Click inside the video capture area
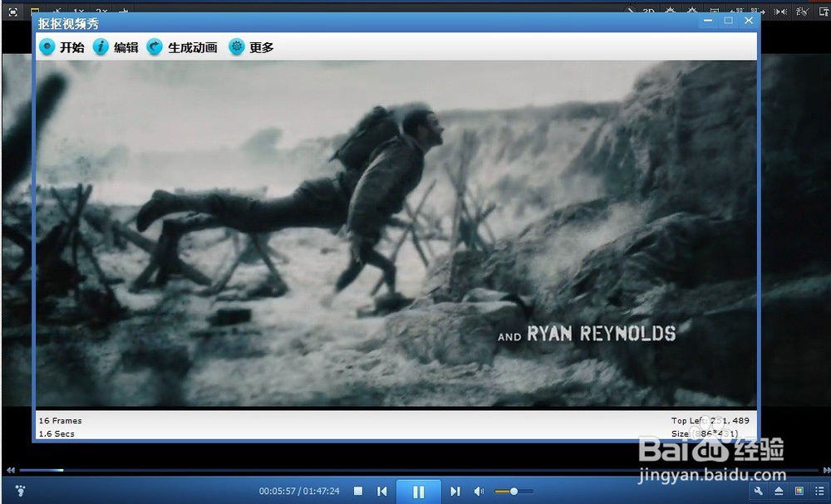The width and height of the screenshot is (831, 504). click(396, 233)
